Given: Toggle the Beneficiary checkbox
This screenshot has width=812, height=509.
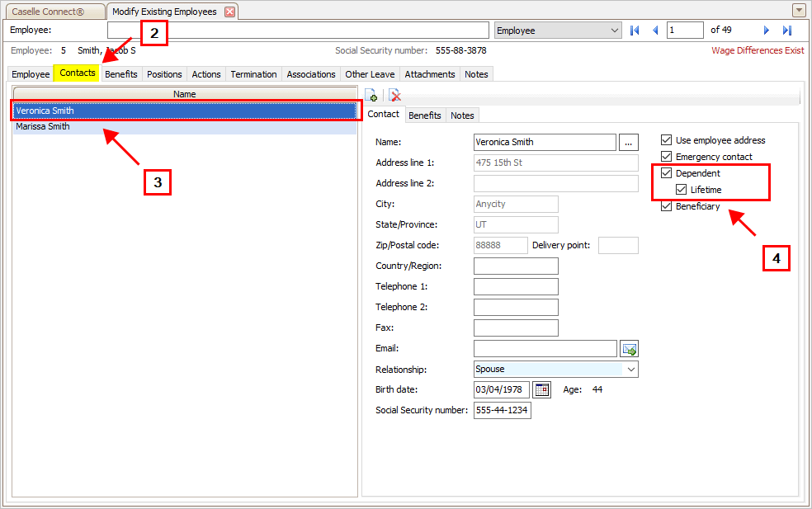Looking at the screenshot, I should [x=667, y=206].
